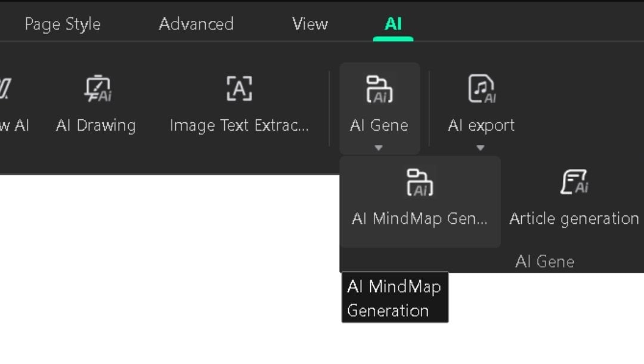Image resolution: width=644 pixels, height=364 pixels.
Task: Select the green AI ribbon tab
Action: 392,24
